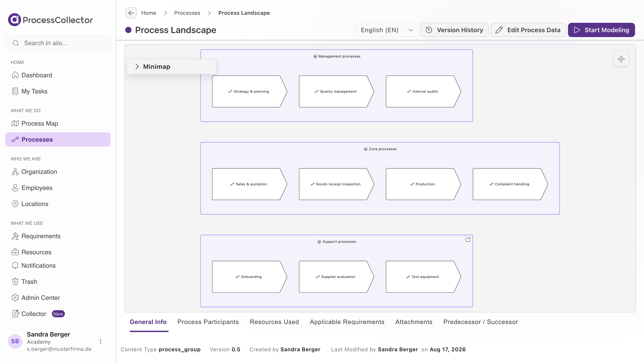This screenshot has width=644, height=362.
Task: Open Notifications
Action: tap(58, 266)
